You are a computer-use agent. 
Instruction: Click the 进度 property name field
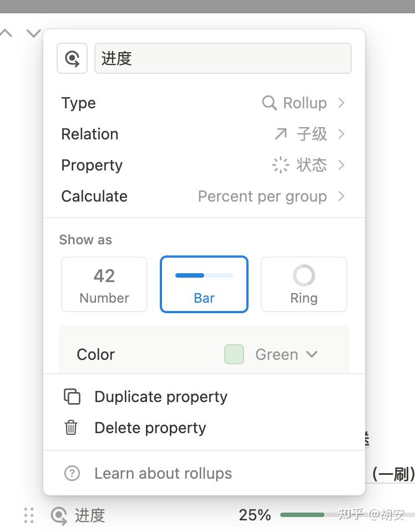[x=222, y=58]
